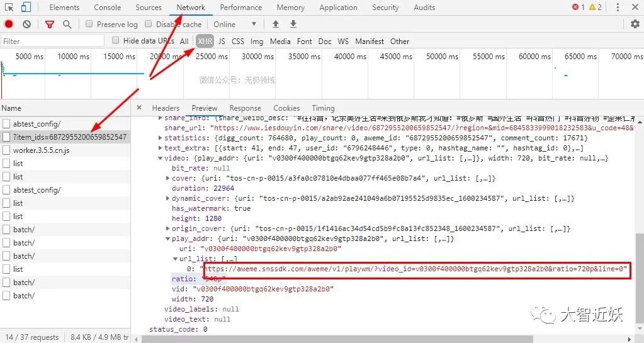Click the Name column header
644x343 pixels.
(x=11, y=108)
